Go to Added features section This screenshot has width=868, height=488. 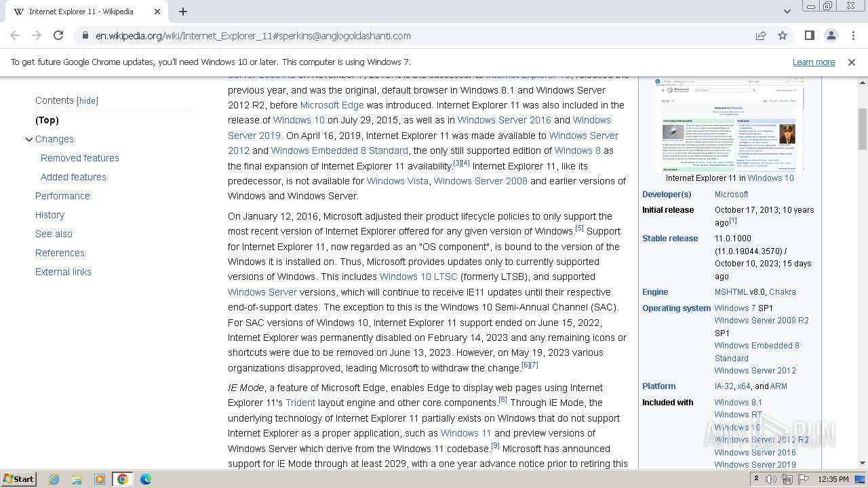73,177
